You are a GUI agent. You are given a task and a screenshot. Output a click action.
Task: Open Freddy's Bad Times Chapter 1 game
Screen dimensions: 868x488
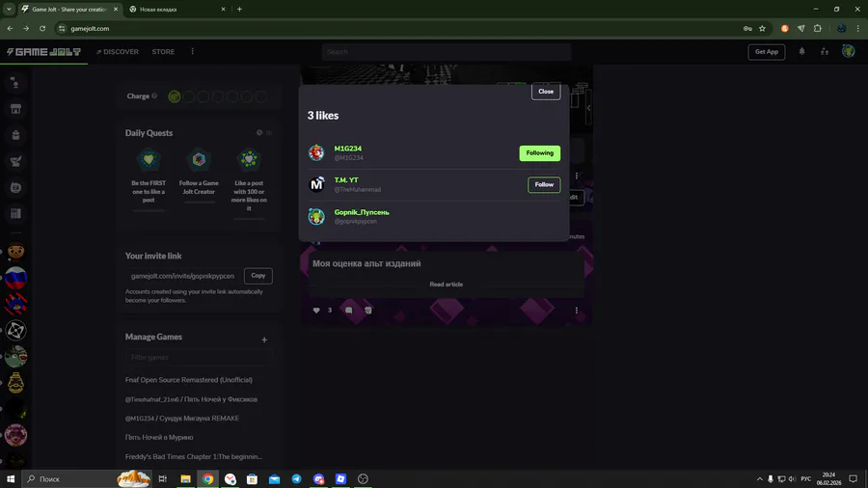coord(194,456)
